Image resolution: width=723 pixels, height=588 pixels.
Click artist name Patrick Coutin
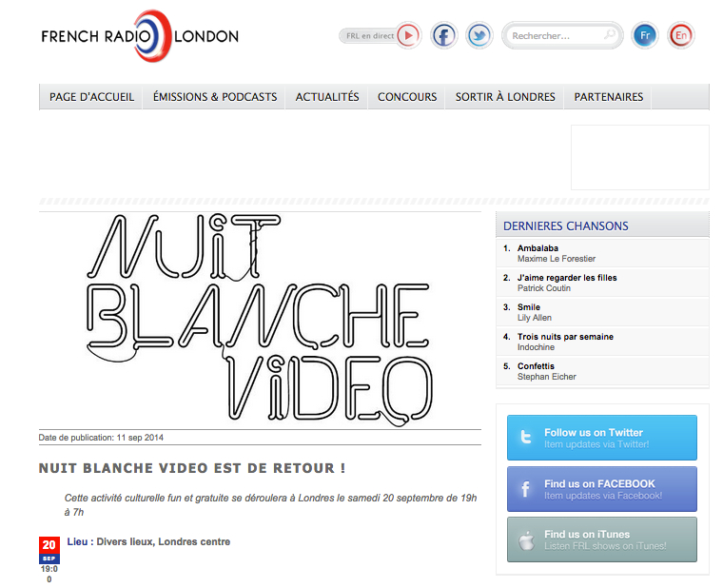(x=543, y=288)
